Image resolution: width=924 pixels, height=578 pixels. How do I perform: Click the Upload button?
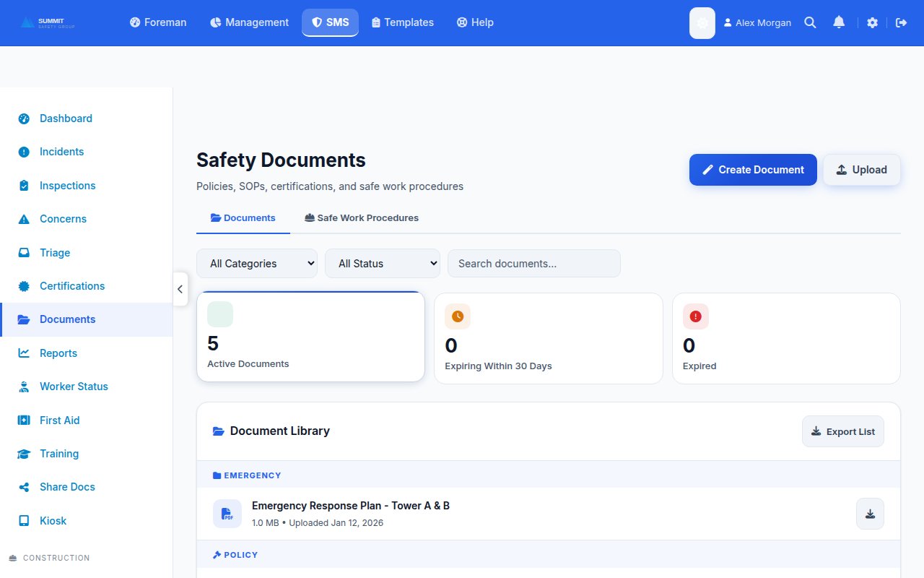click(862, 170)
